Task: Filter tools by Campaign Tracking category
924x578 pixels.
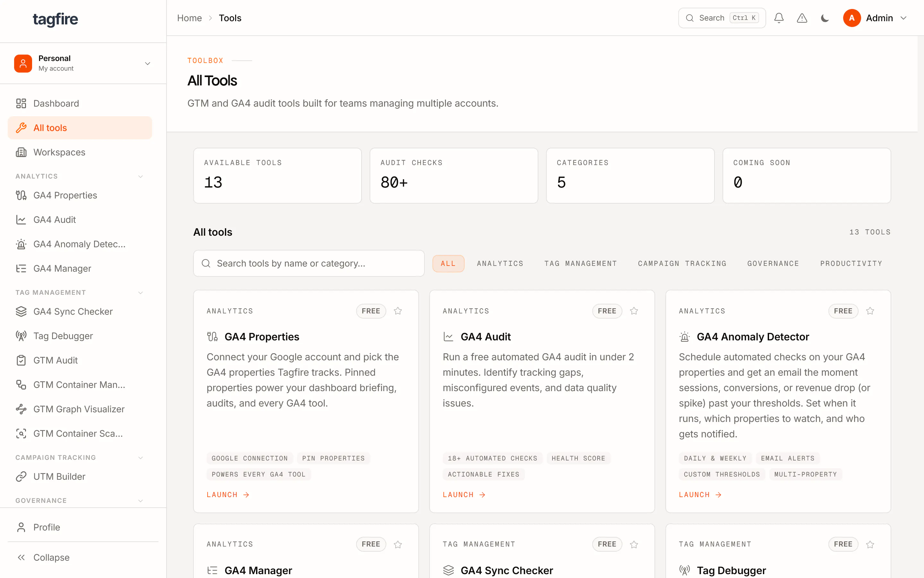Action: coord(682,263)
